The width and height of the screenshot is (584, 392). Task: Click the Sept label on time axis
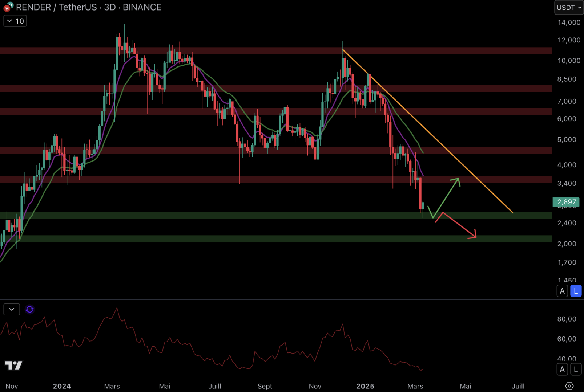tap(265, 386)
